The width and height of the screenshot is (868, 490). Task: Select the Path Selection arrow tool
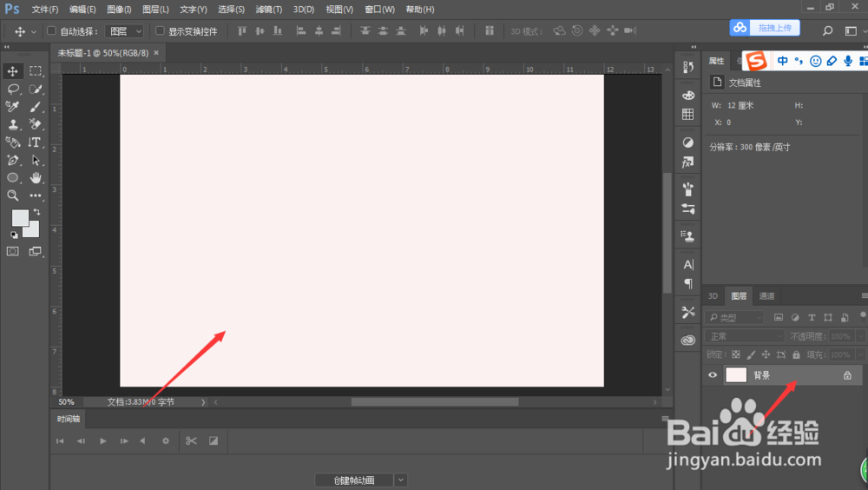[36, 160]
